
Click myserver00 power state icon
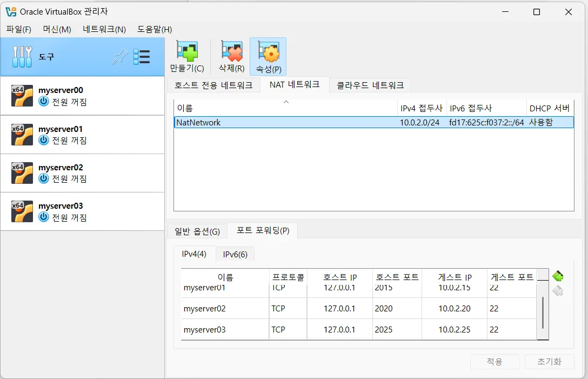point(44,102)
